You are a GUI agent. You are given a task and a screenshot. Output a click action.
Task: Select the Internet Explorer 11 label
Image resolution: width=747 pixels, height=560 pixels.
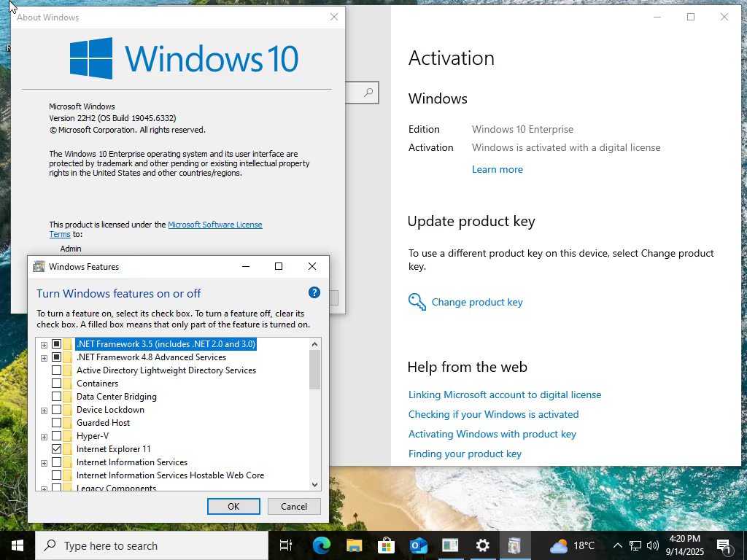tap(113, 449)
